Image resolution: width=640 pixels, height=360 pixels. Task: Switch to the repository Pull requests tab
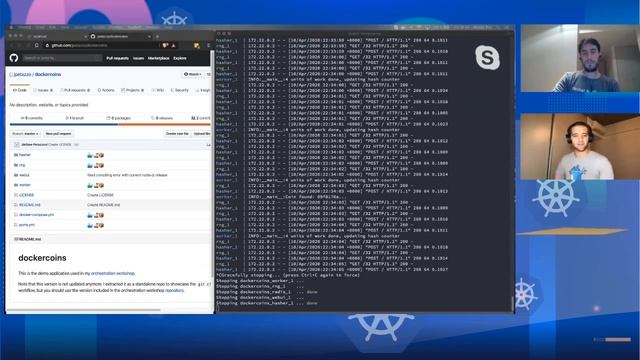pyautogui.click(x=75, y=90)
